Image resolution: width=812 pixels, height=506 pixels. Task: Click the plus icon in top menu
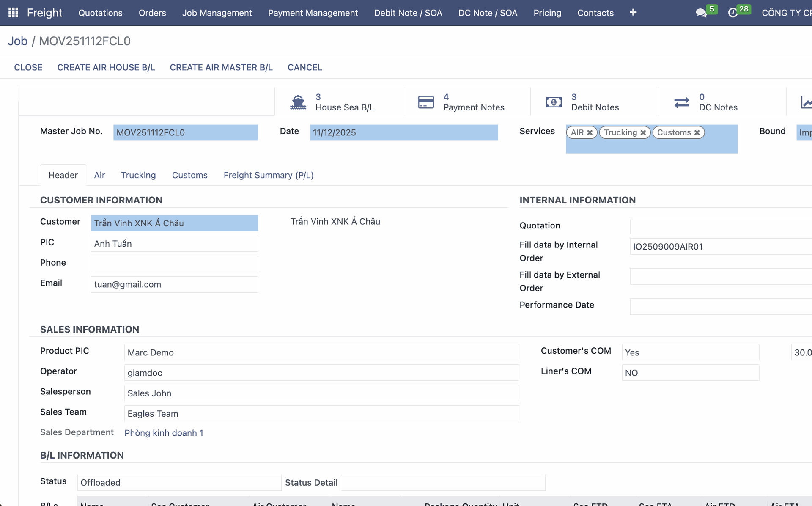[x=633, y=13]
